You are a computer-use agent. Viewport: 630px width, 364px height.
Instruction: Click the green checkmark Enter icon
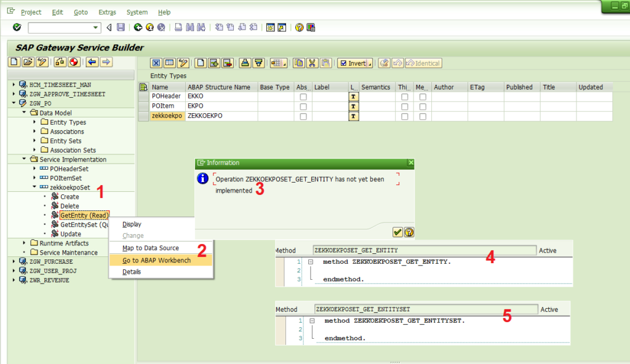pyautogui.click(x=17, y=27)
